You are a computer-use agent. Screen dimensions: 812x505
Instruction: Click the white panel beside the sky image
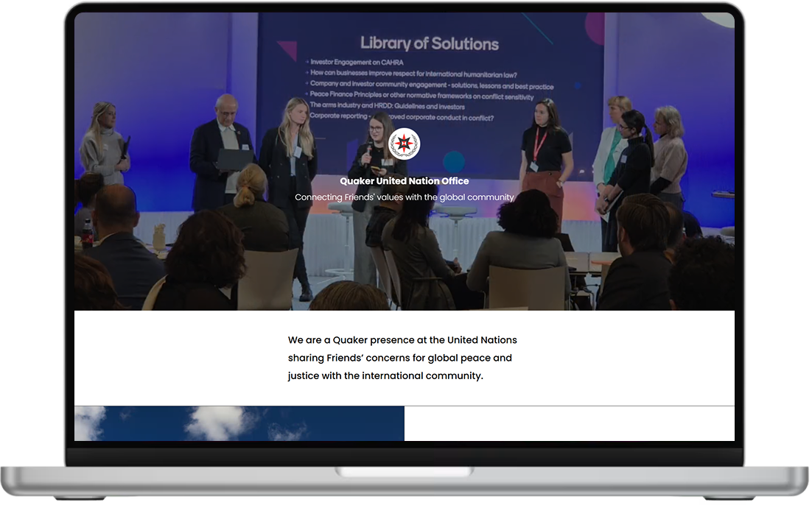(569, 423)
